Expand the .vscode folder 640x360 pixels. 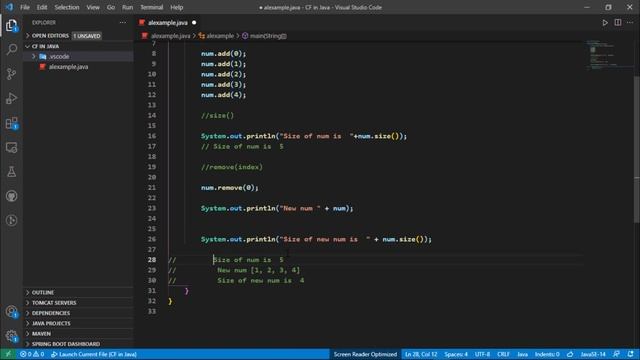pos(78,56)
